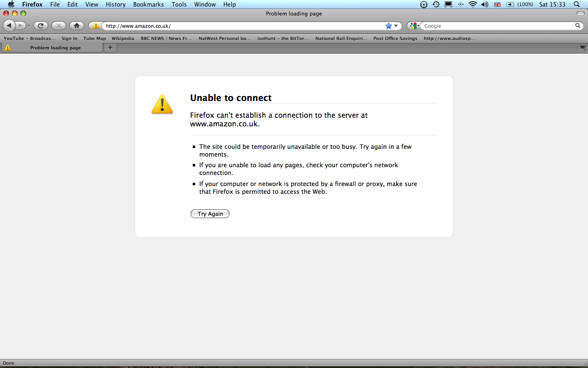Screen dimensions: 588x368
Task: Open the Help menu
Action: (229, 4)
